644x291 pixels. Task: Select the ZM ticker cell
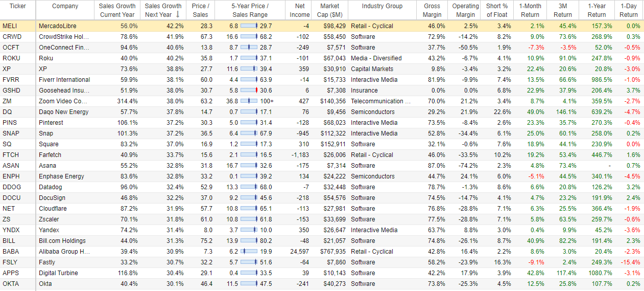[x=7, y=101]
